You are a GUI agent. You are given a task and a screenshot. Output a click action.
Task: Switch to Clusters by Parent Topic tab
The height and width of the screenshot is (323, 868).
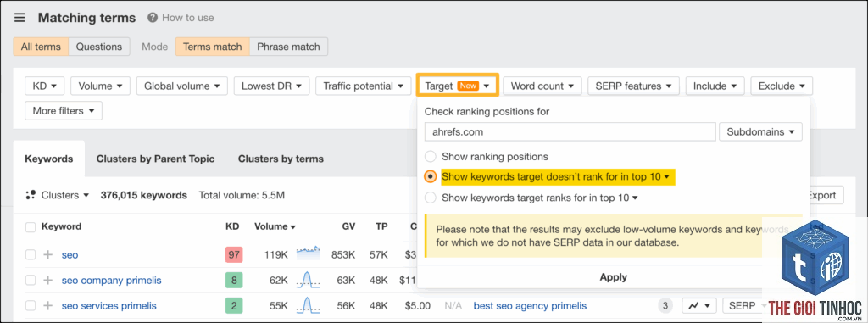coord(156,159)
